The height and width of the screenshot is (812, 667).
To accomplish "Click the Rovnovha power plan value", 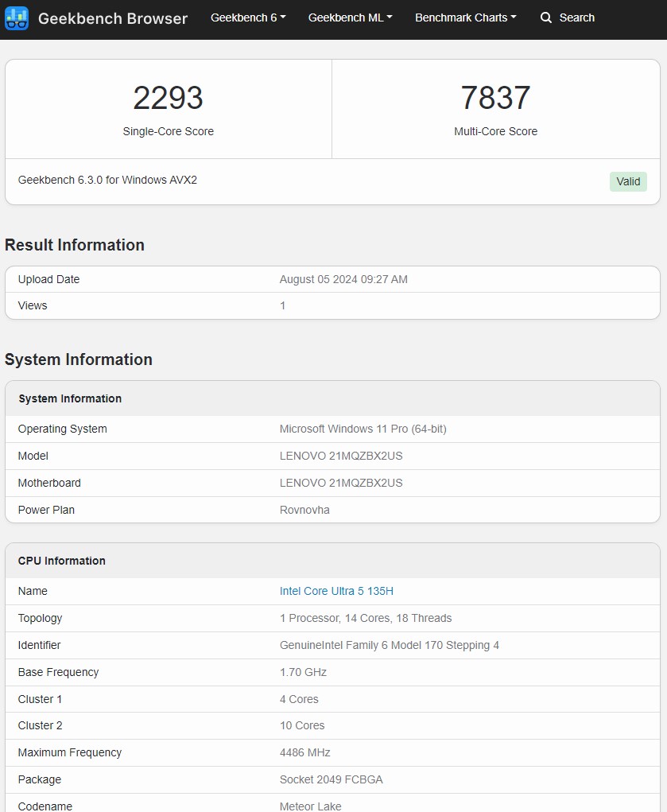I will pos(304,510).
